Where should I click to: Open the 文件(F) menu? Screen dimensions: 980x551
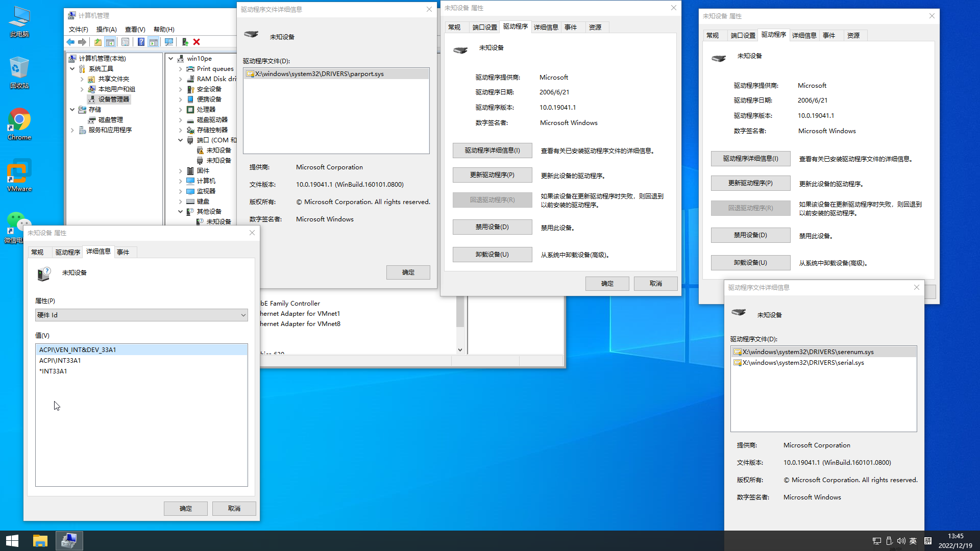click(x=78, y=29)
